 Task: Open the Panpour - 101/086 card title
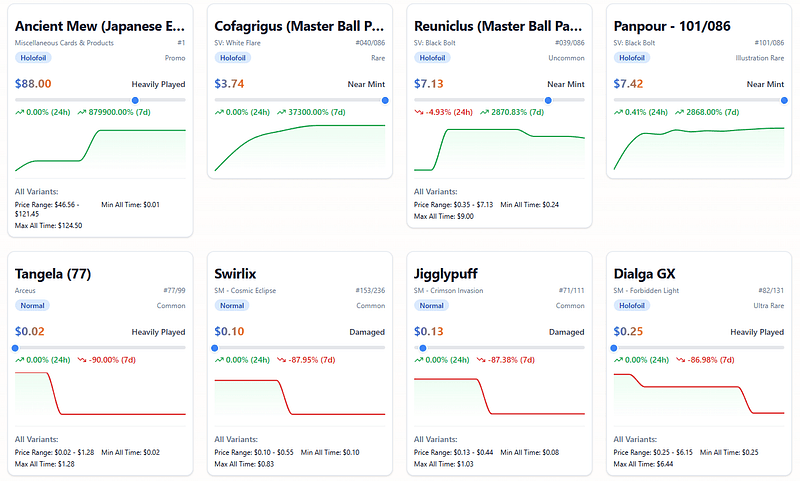(x=672, y=26)
